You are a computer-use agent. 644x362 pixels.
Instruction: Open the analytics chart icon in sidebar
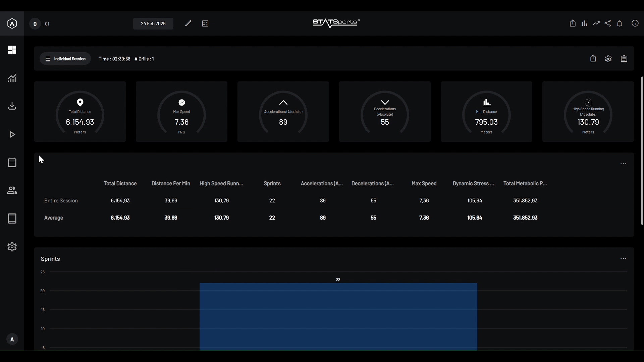coord(12,78)
